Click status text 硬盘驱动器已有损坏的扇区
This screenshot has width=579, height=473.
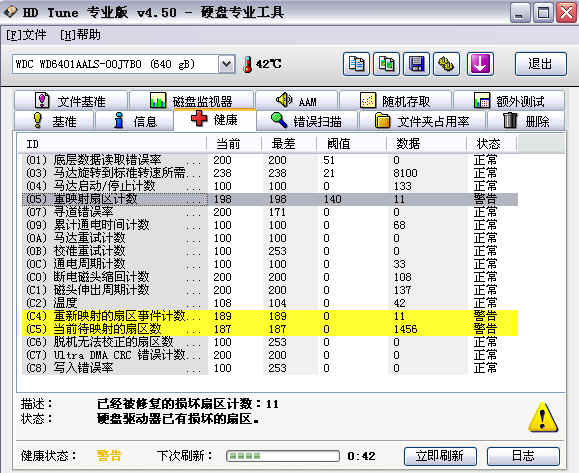click(177, 419)
